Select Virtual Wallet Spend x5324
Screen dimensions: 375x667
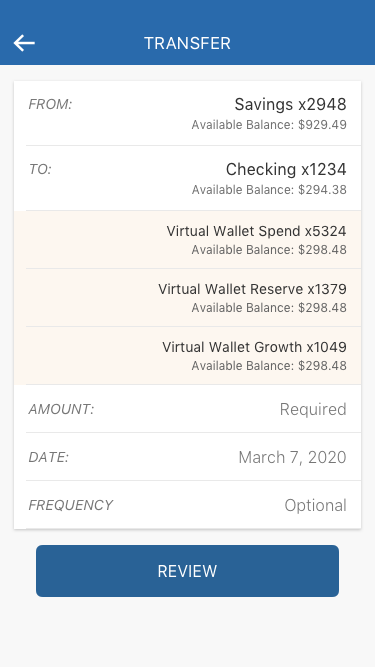click(x=188, y=240)
